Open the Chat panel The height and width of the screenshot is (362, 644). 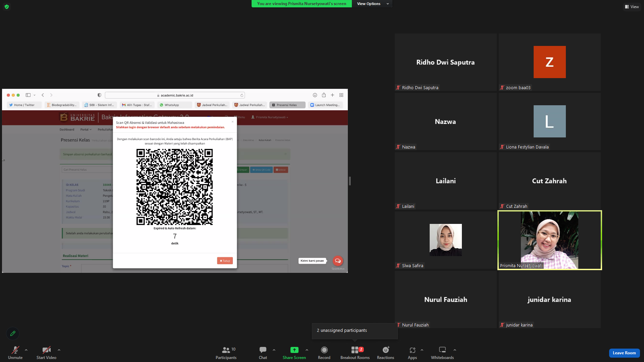click(263, 353)
